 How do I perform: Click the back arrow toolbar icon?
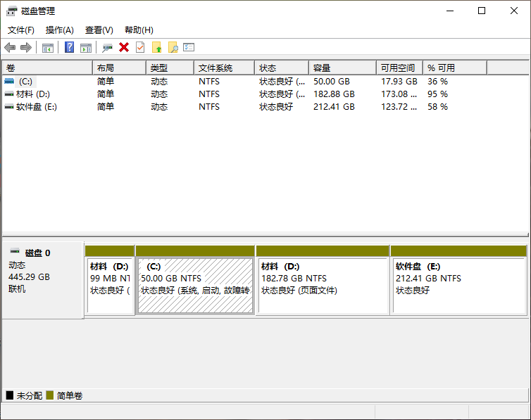click(10, 47)
